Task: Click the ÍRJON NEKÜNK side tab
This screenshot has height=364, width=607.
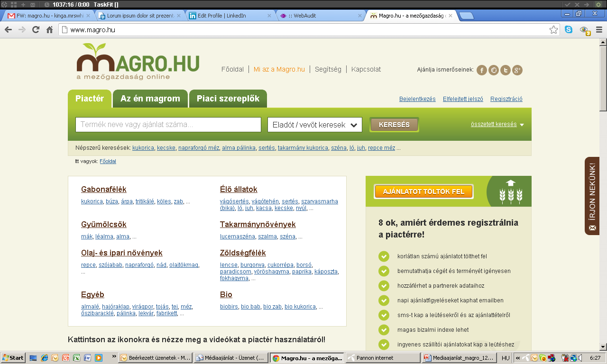Action: 592,196
